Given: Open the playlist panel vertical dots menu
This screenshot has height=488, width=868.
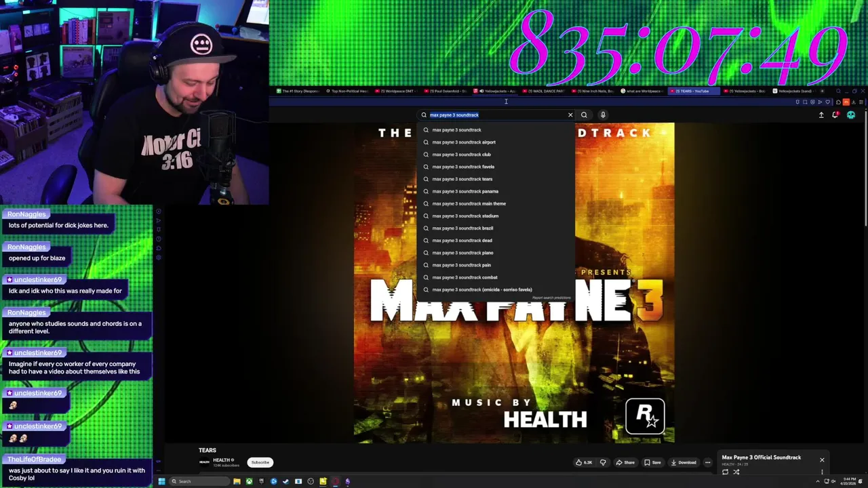Looking at the screenshot, I should 822,472.
